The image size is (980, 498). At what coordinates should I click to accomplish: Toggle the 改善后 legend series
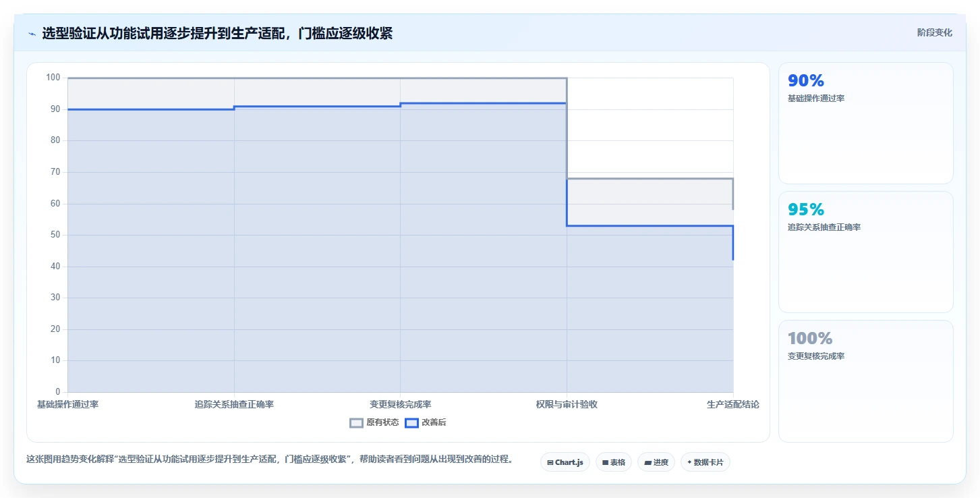(425, 423)
